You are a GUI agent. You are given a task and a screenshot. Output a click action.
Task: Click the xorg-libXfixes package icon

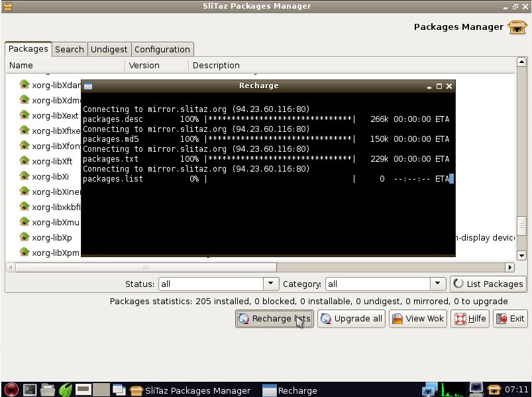[x=25, y=131]
